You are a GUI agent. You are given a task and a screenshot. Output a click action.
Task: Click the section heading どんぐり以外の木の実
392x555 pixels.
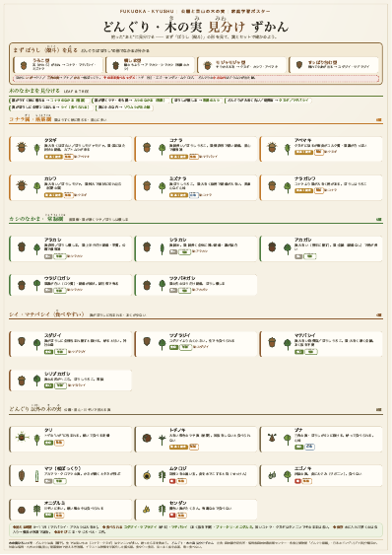click(35, 409)
